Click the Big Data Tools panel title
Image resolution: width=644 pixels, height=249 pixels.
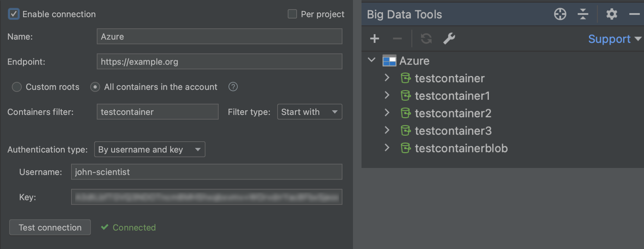click(x=404, y=14)
